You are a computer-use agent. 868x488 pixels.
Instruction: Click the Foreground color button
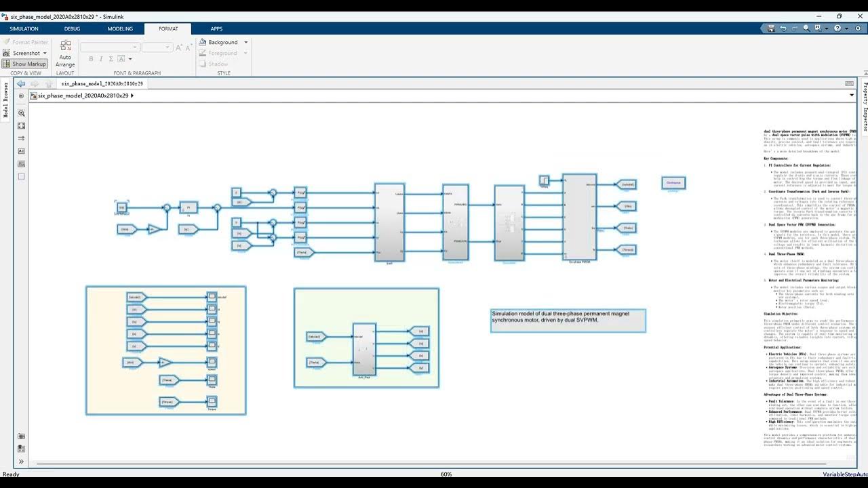click(x=218, y=53)
